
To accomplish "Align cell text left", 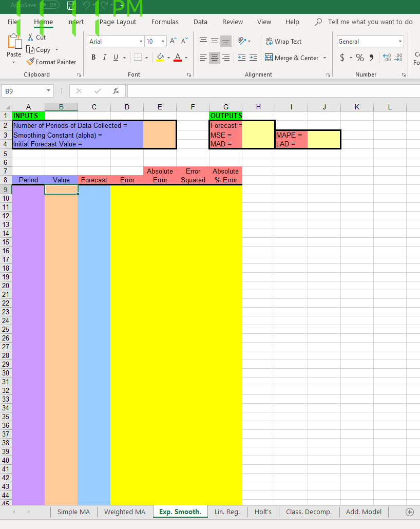I will [x=203, y=58].
